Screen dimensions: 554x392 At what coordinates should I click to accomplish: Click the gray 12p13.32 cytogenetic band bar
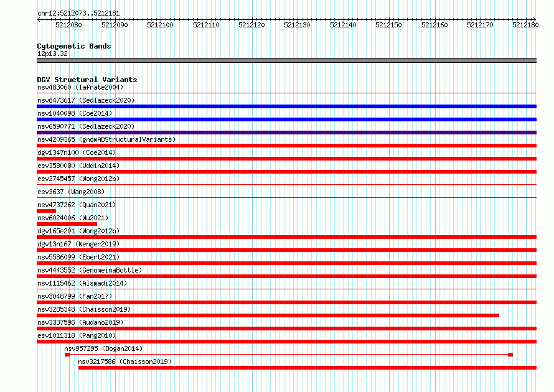coord(286,60)
